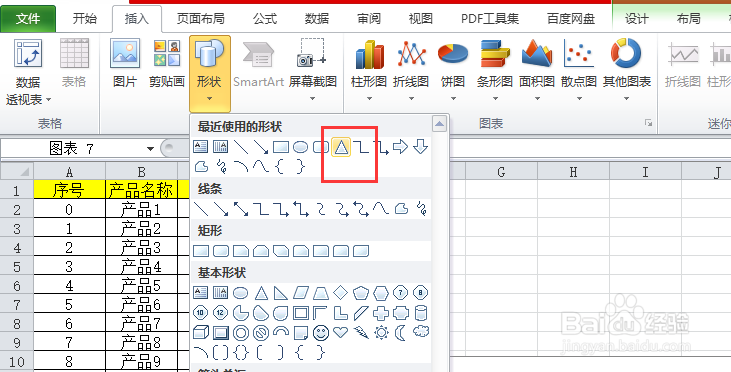
Task: Open the 视图 ribbon tab
Action: 421,19
